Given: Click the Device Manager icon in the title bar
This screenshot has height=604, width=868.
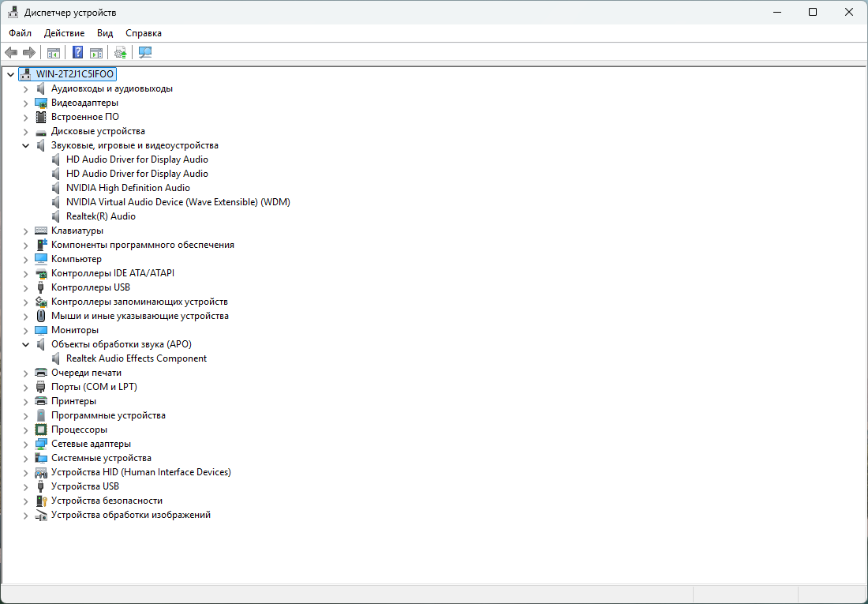Looking at the screenshot, I should [x=13, y=12].
